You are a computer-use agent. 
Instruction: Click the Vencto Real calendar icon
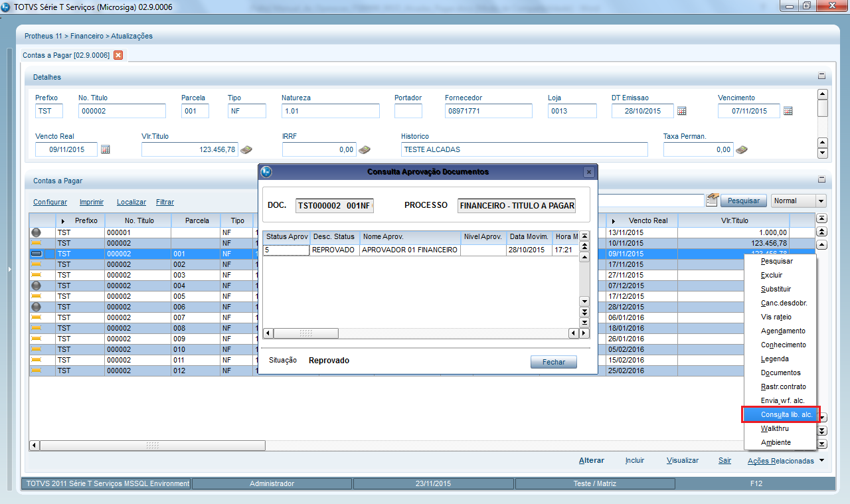(105, 150)
